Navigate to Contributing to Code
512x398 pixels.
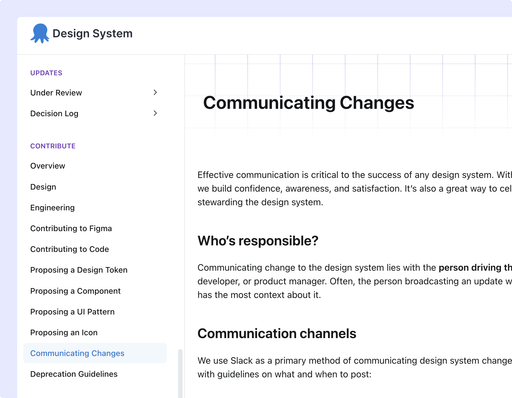[x=69, y=249]
